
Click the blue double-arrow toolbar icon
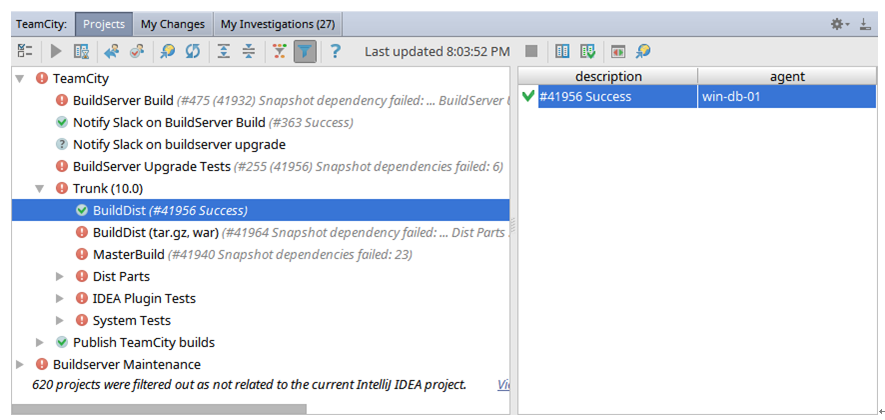point(112,51)
